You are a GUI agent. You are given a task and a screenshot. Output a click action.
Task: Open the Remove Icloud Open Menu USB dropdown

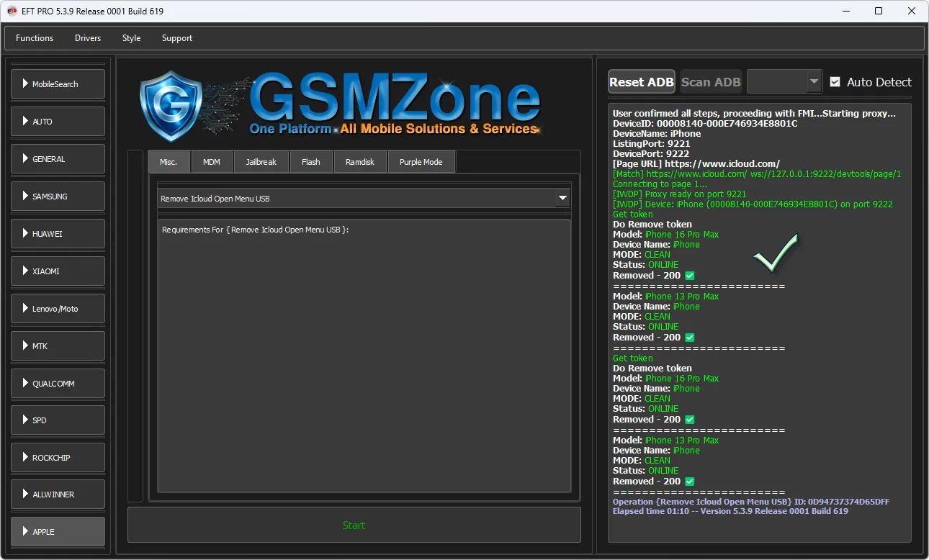(562, 198)
